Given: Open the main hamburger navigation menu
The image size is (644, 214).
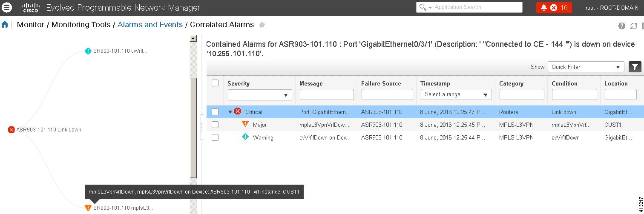Looking at the screenshot, I should tap(7, 7).
